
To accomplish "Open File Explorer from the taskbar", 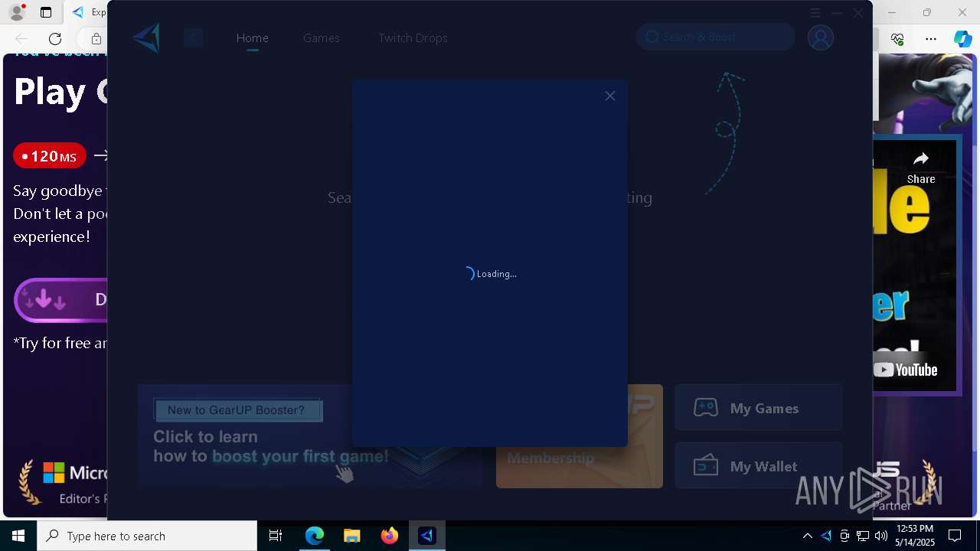I will tap(351, 536).
